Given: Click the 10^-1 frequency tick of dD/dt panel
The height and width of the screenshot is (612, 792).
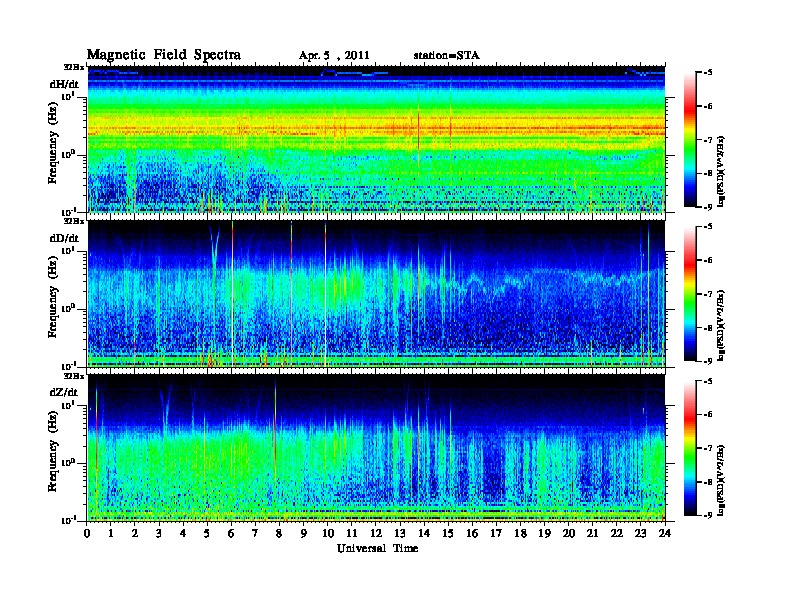Looking at the screenshot, I should click(x=68, y=366).
